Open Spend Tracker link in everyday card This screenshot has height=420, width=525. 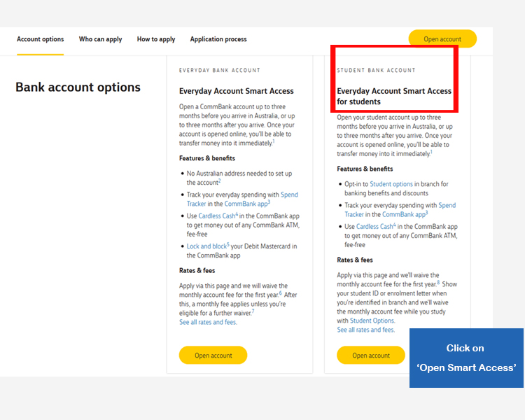289,195
